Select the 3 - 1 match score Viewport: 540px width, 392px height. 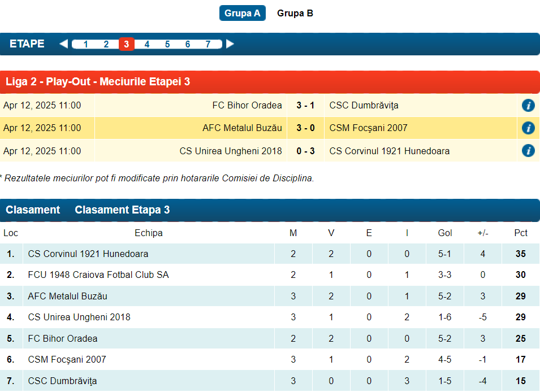305,106
